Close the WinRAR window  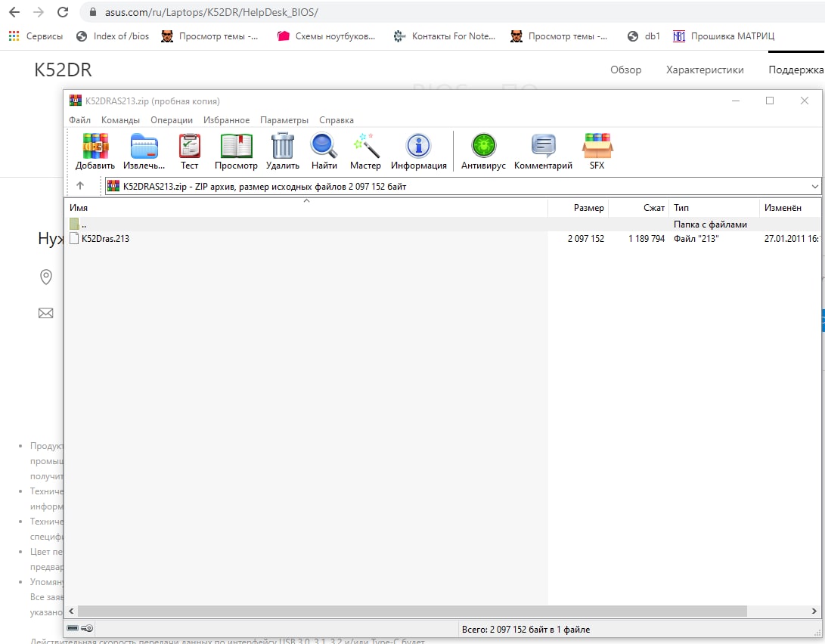pyautogui.click(x=805, y=101)
